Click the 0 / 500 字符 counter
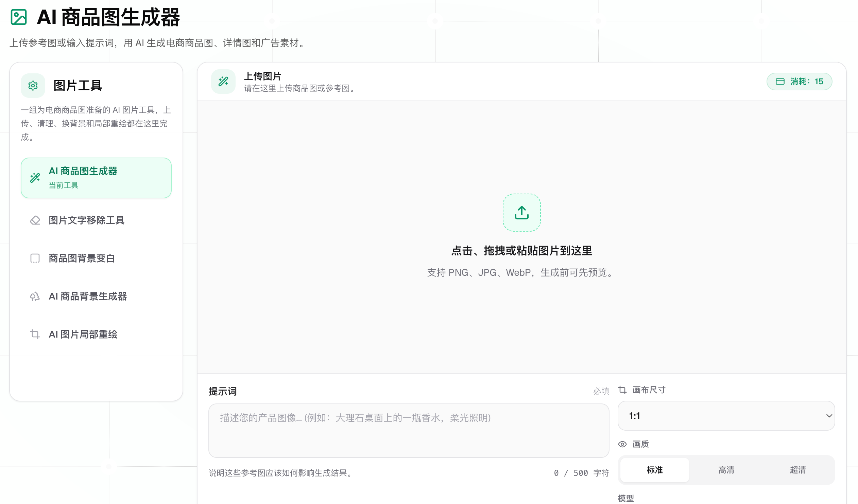 pyautogui.click(x=582, y=473)
